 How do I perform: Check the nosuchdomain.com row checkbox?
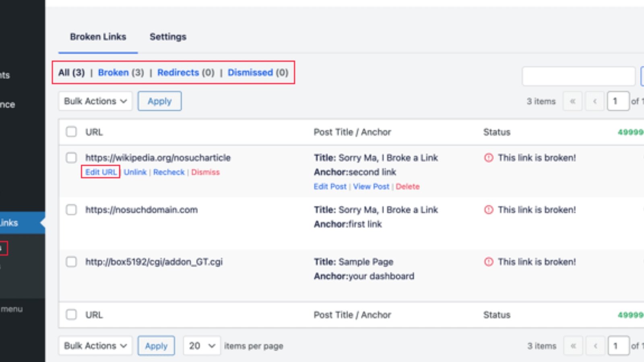point(71,210)
